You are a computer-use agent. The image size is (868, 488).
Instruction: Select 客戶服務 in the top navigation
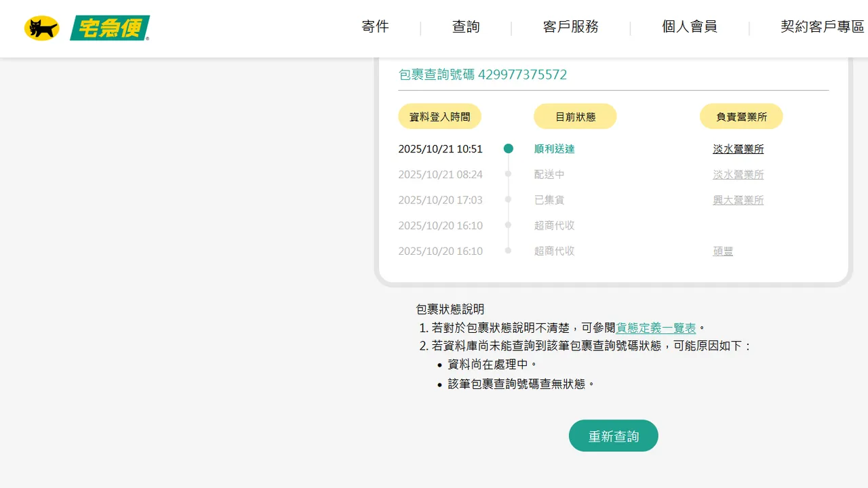pyautogui.click(x=570, y=27)
